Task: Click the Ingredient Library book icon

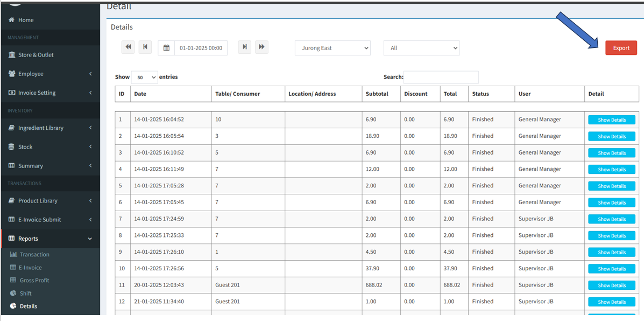Action: tap(11, 128)
